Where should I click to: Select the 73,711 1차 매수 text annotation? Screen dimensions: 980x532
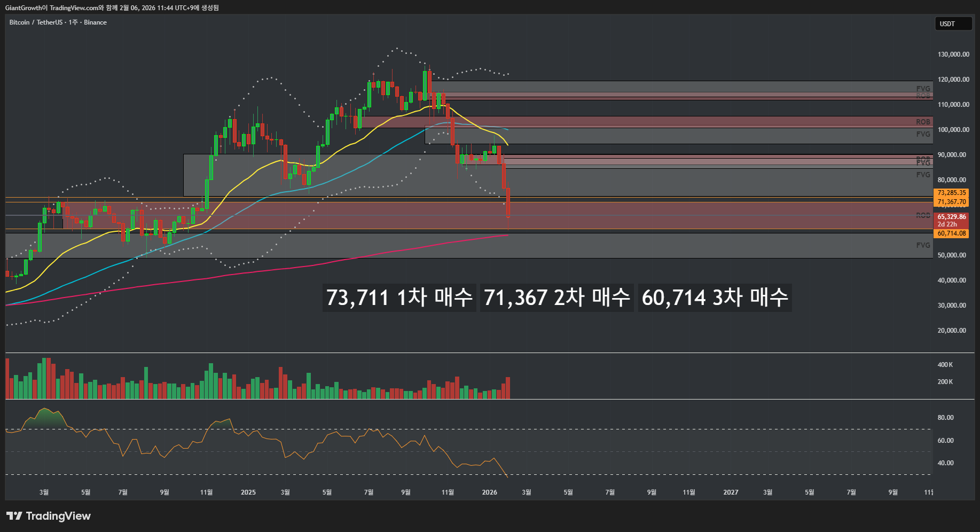click(399, 298)
